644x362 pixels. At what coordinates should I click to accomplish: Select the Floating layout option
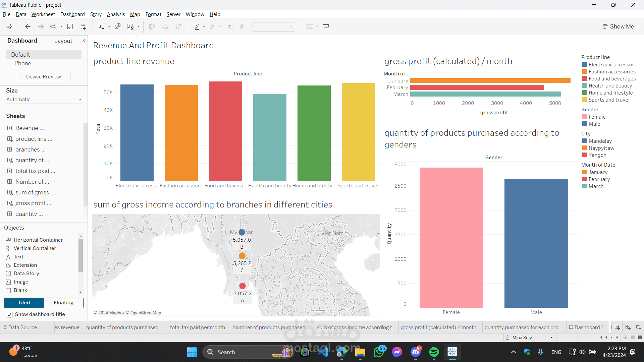coord(63,303)
